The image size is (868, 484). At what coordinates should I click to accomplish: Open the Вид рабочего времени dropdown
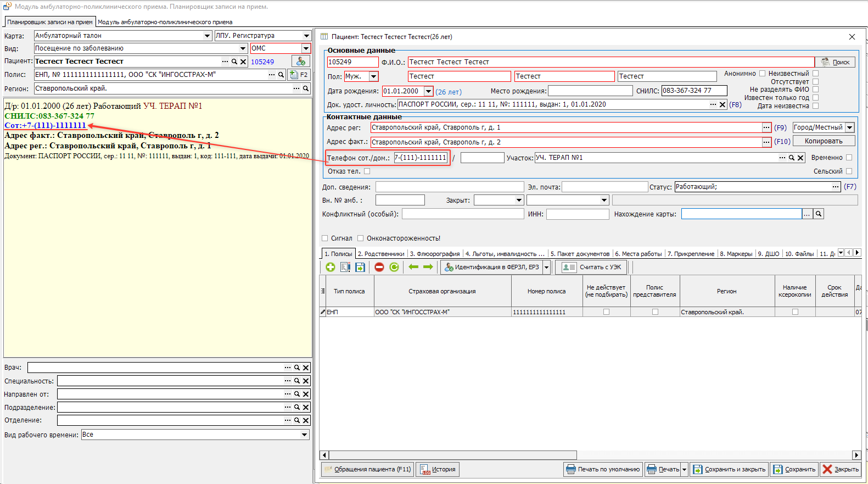click(304, 435)
